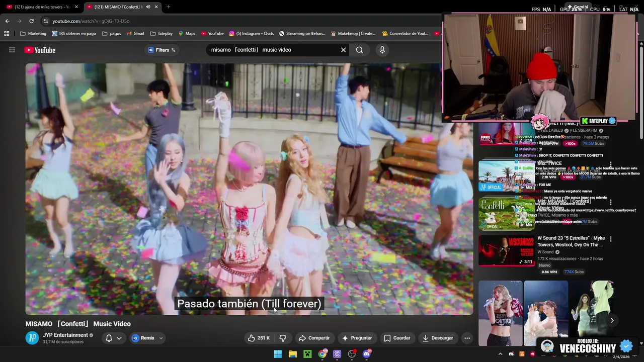Open a new browser tab
Viewport: 644px width, 362px height.
168,7
